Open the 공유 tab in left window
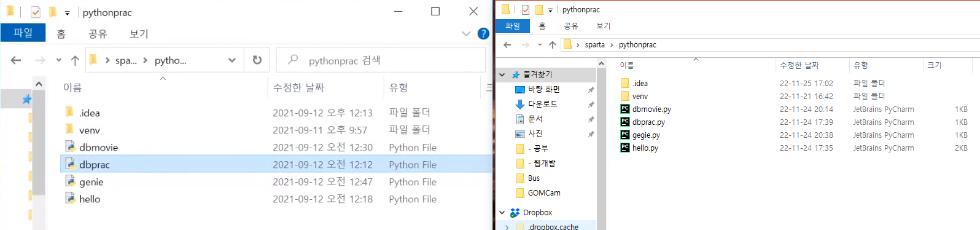 pyautogui.click(x=98, y=34)
